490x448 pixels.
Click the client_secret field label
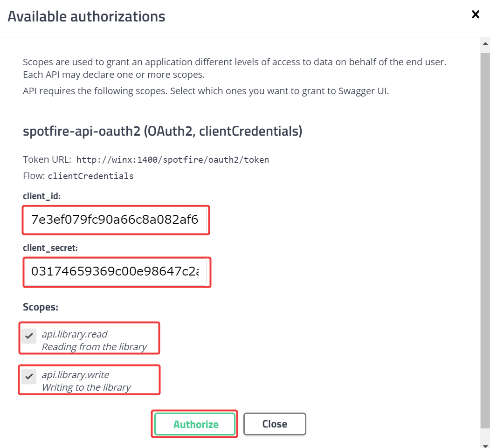point(50,248)
